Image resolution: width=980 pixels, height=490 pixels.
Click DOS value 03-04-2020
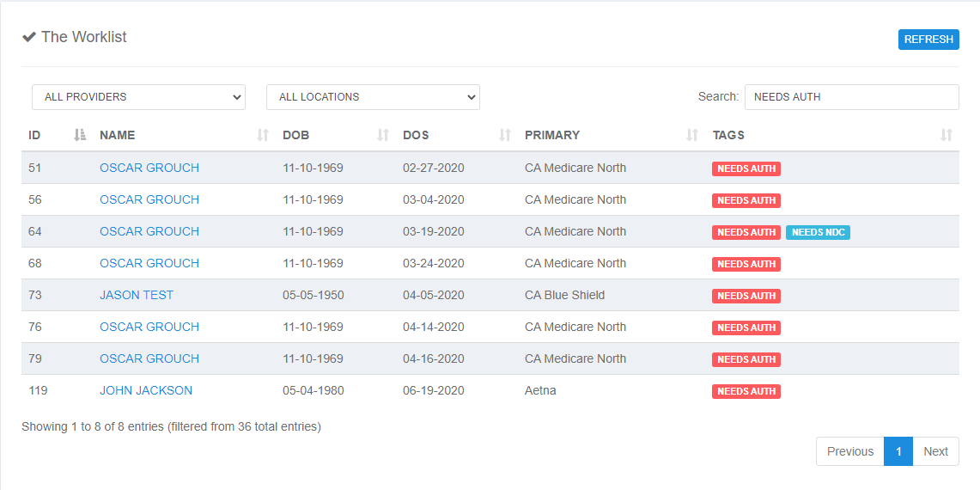pyautogui.click(x=434, y=199)
